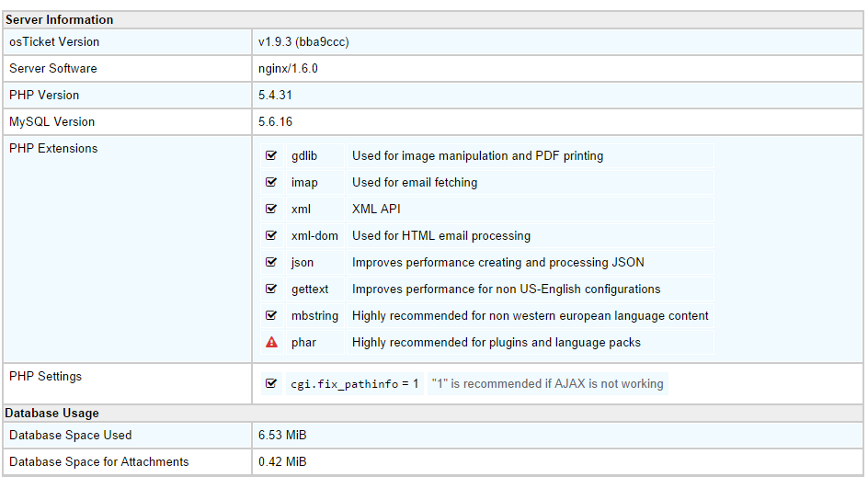Image resolution: width=868 pixels, height=488 pixels.
Task: Click the gettext extension check icon
Action: pyautogui.click(x=271, y=289)
